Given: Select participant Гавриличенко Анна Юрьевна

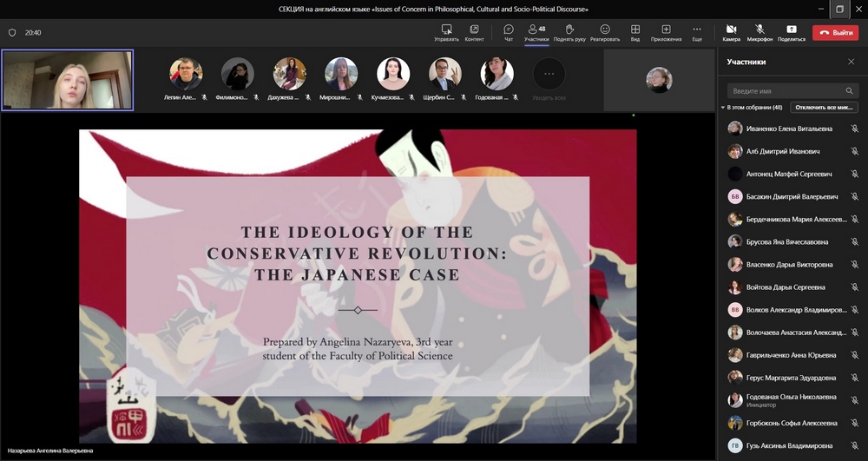Looking at the screenshot, I should click(792, 355).
